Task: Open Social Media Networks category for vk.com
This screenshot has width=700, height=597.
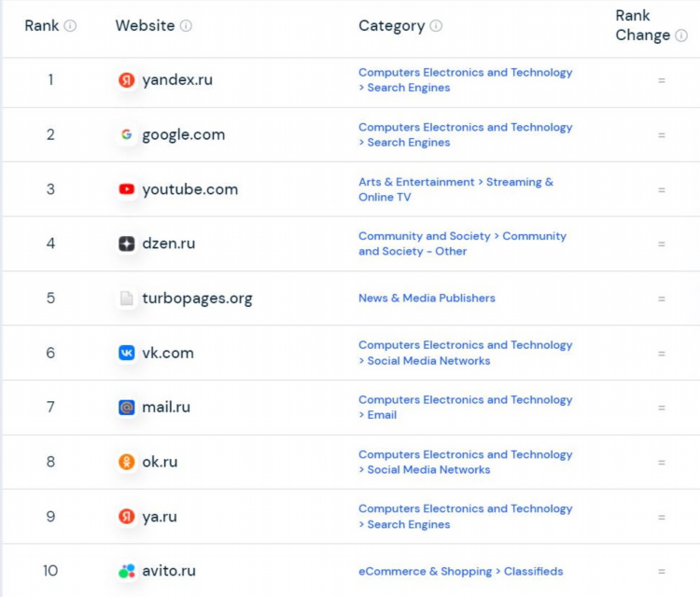Action: [465, 353]
